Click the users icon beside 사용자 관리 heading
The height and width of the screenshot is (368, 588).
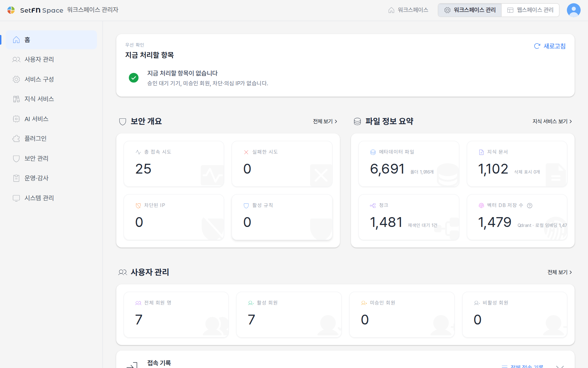(x=123, y=272)
